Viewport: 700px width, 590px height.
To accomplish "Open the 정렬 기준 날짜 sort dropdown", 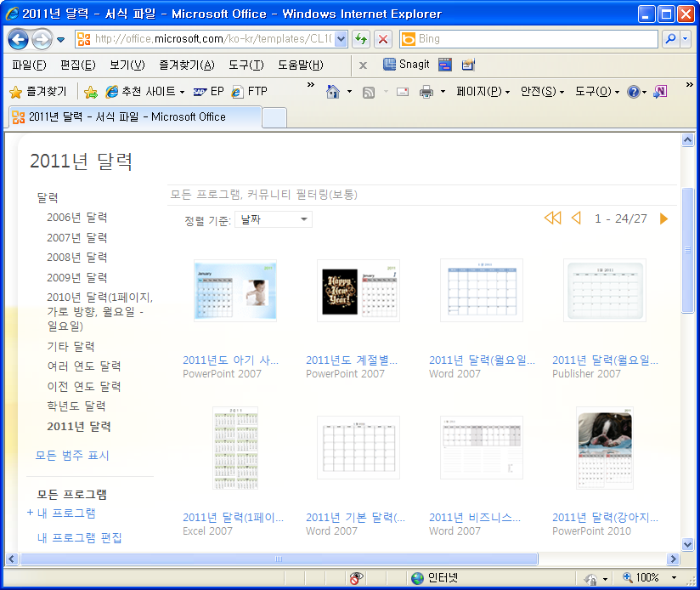I will pos(274,219).
